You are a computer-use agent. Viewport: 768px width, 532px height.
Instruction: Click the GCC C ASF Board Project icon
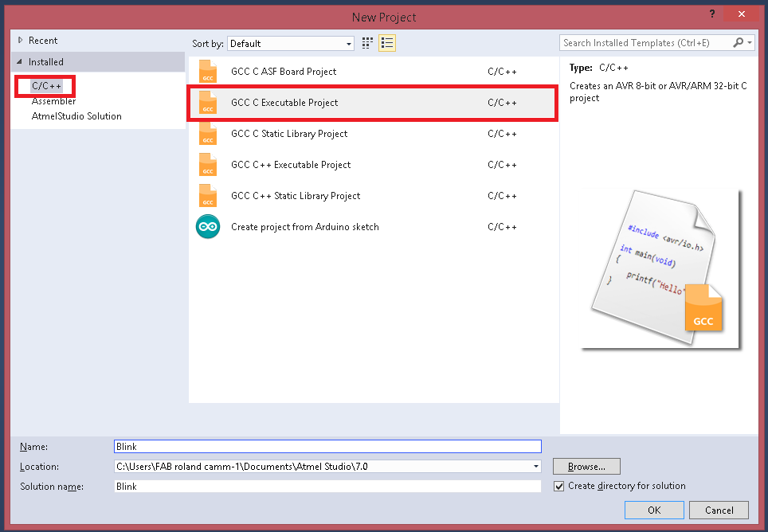coord(208,72)
